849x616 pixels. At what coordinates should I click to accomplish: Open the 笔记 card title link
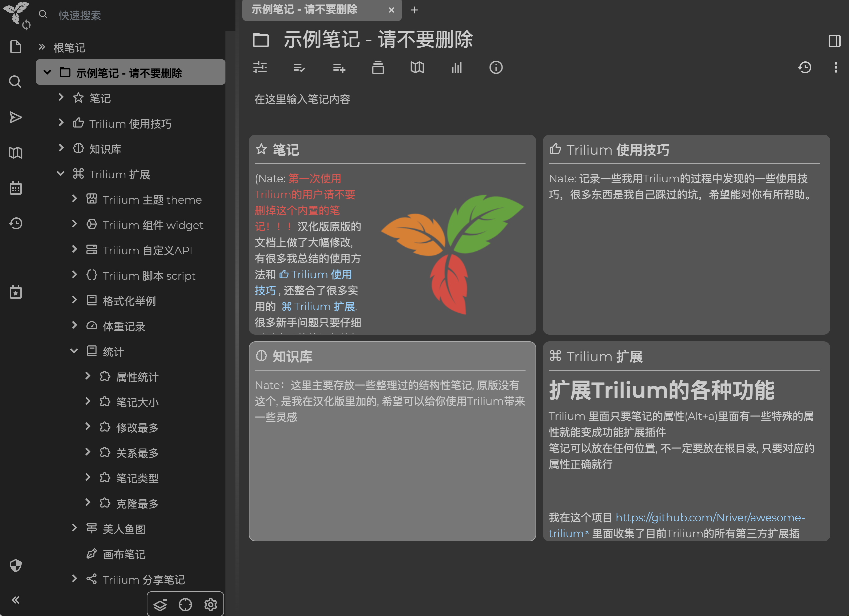click(x=286, y=150)
